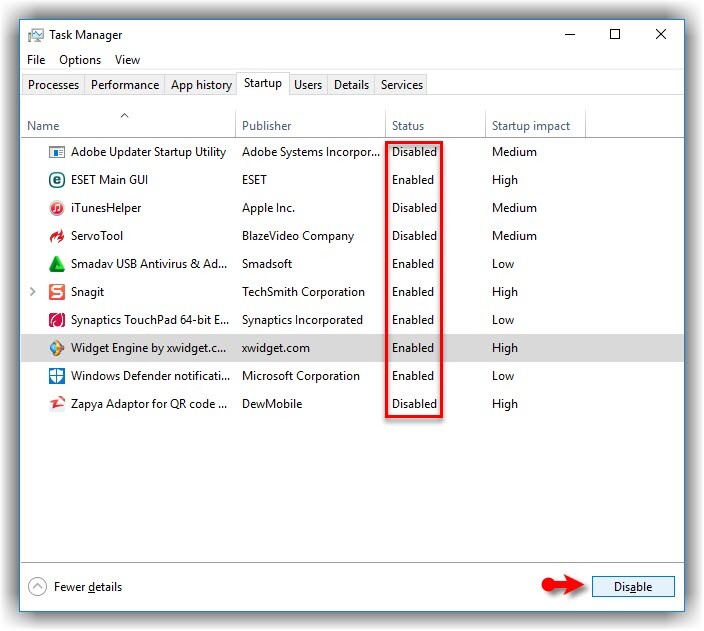Select Windows Defender notification entry
Screen dimensions: 704x631
[x=150, y=376]
